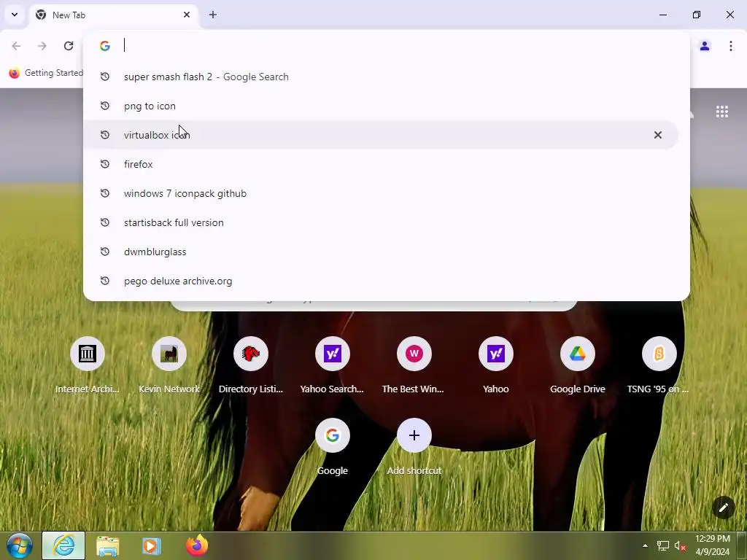Open TSNG '95 shortcut
Image resolution: width=747 pixels, height=560 pixels.
pyautogui.click(x=659, y=366)
